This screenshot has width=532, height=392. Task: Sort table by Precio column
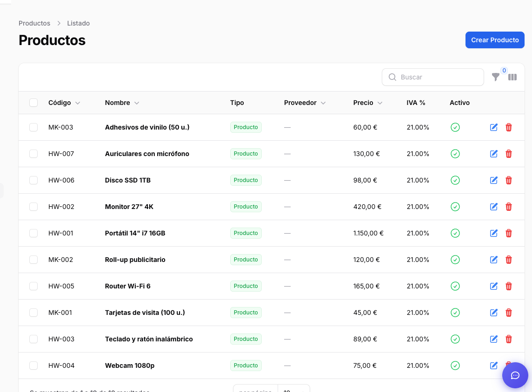pos(367,103)
